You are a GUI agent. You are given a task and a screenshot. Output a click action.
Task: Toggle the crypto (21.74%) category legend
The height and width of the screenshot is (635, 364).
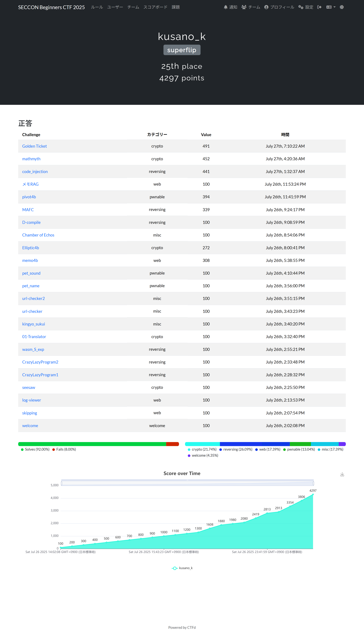point(202,449)
